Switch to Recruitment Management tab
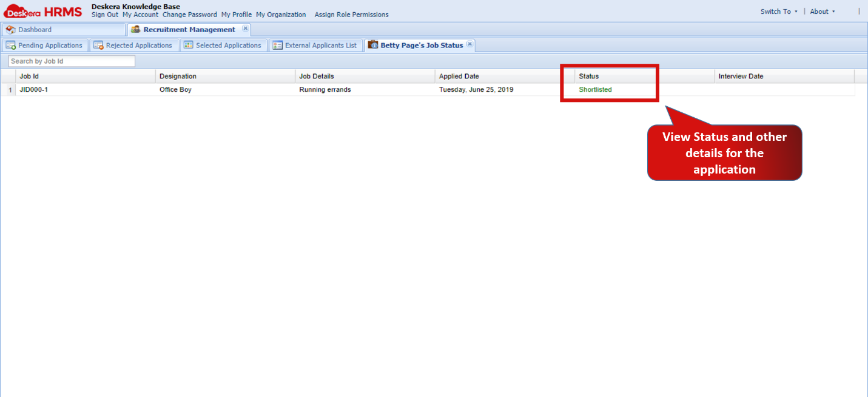The image size is (868, 397). (189, 30)
